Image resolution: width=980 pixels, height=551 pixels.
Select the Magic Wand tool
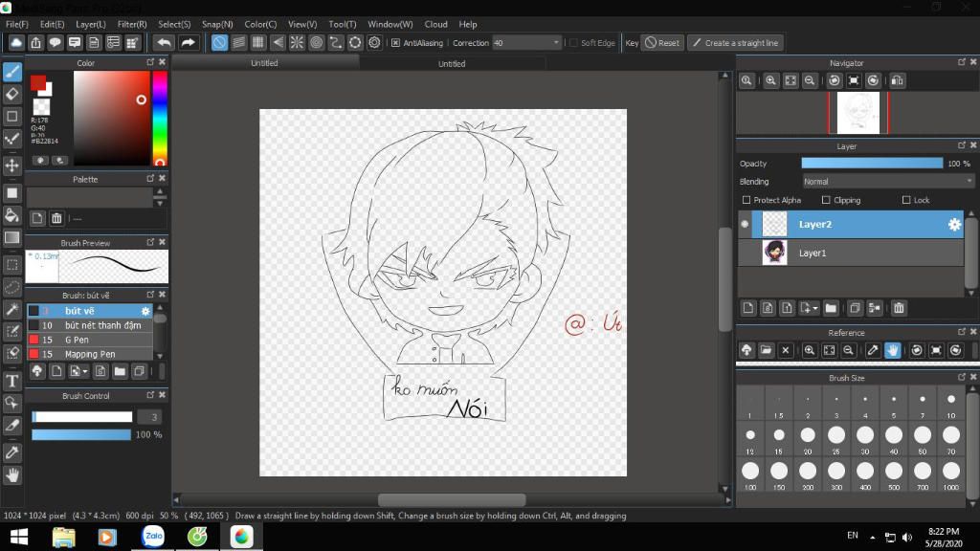[x=12, y=309]
